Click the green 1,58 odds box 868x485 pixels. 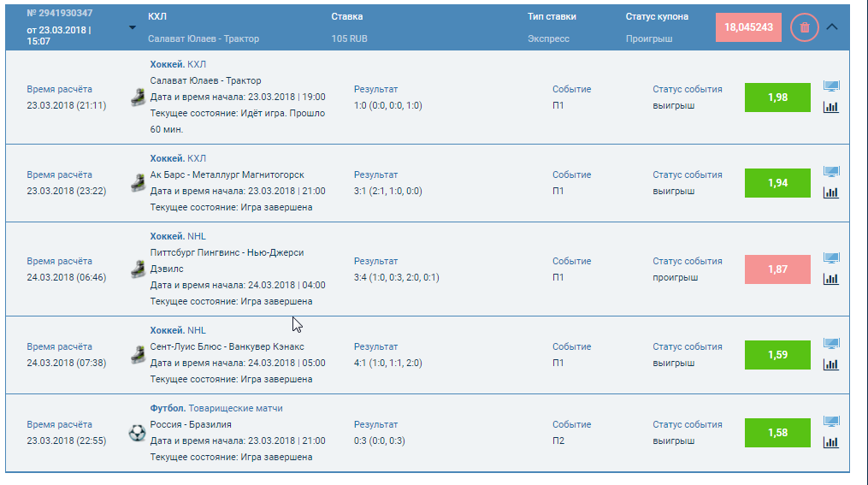[777, 433]
